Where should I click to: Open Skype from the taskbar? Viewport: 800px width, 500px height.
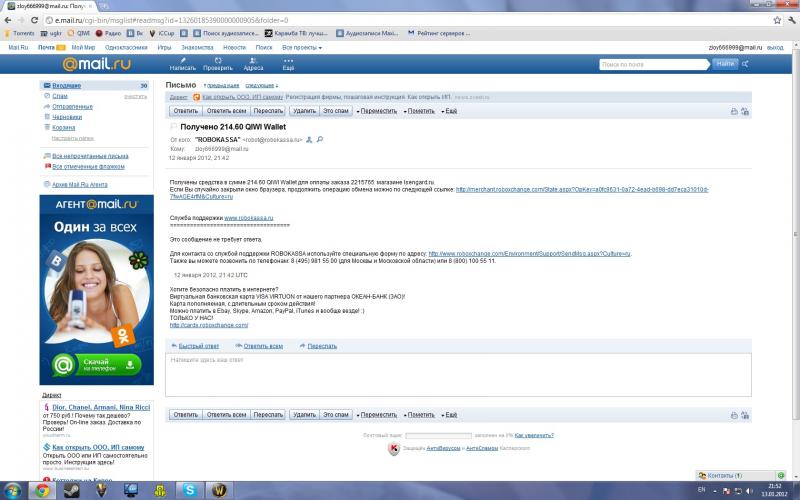tap(189, 490)
